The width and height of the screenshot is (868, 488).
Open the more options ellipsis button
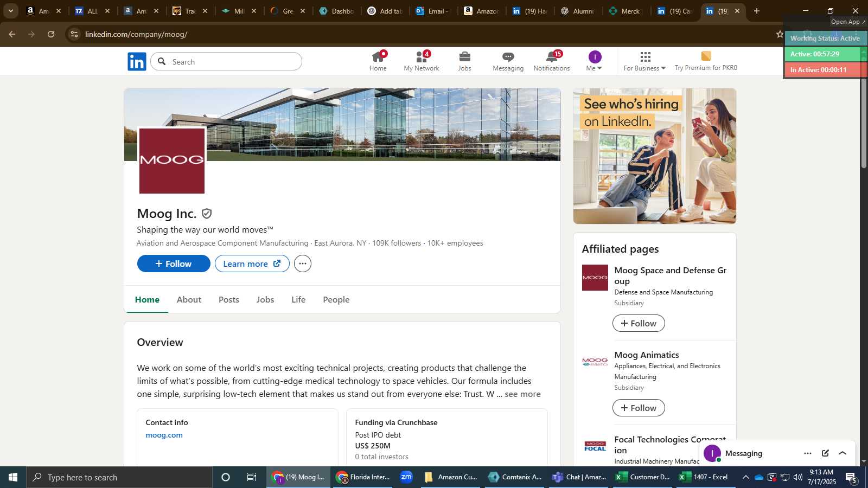click(303, 264)
